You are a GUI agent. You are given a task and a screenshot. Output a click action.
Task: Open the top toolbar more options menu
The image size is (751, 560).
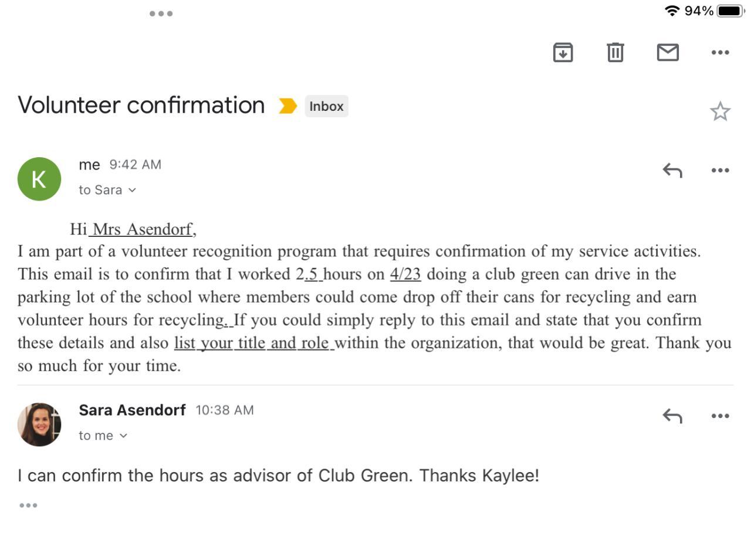720,53
